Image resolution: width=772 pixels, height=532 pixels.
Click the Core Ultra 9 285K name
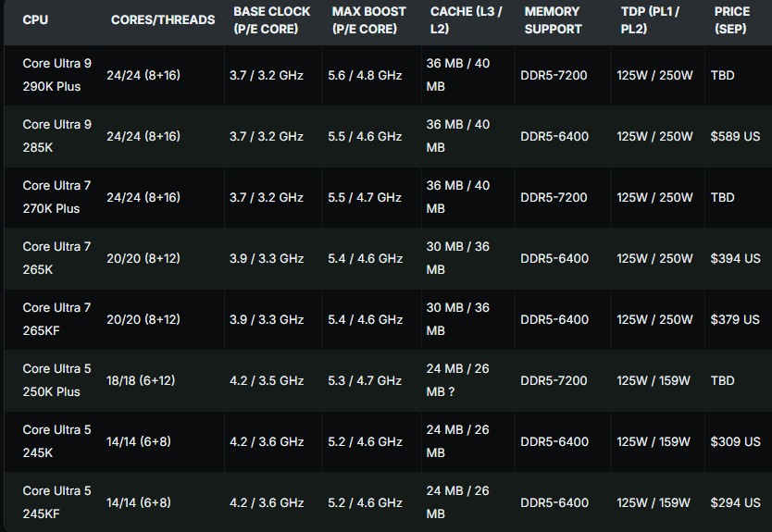(56, 136)
